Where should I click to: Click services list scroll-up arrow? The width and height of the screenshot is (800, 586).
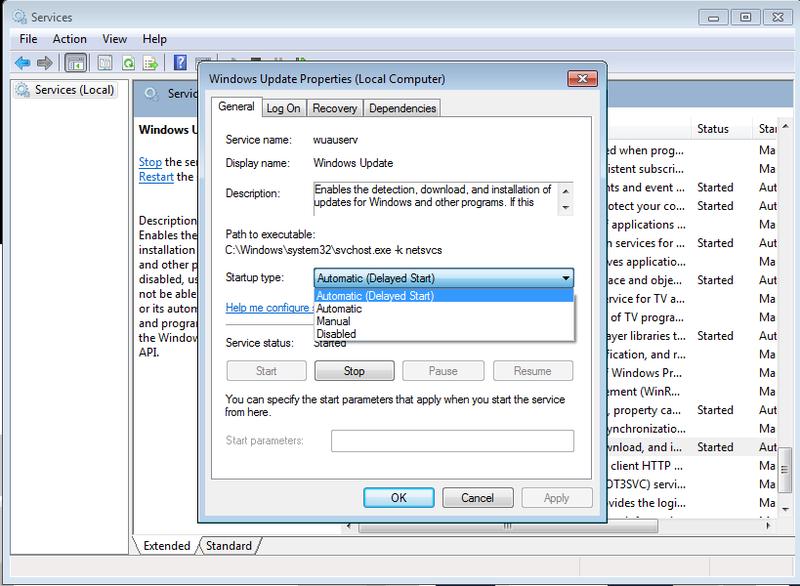click(786, 126)
